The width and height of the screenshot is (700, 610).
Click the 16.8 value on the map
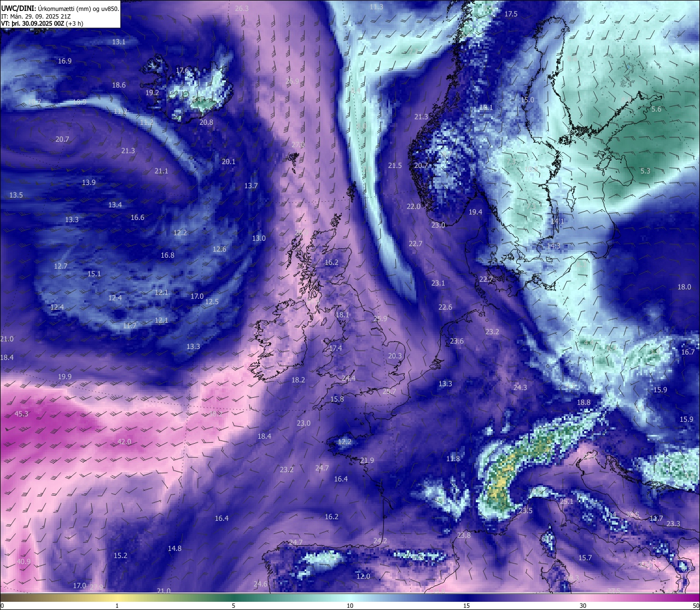coord(167,255)
